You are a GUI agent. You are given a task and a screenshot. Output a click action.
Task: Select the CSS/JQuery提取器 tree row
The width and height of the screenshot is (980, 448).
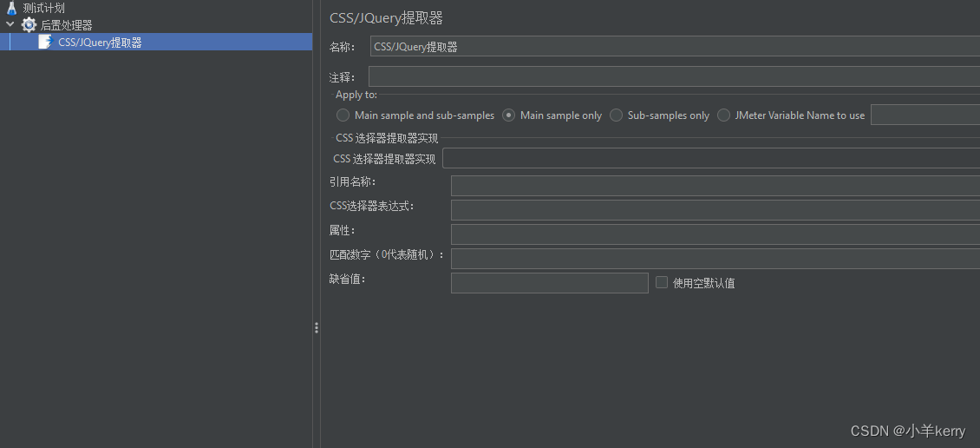pyautogui.click(x=156, y=42)
